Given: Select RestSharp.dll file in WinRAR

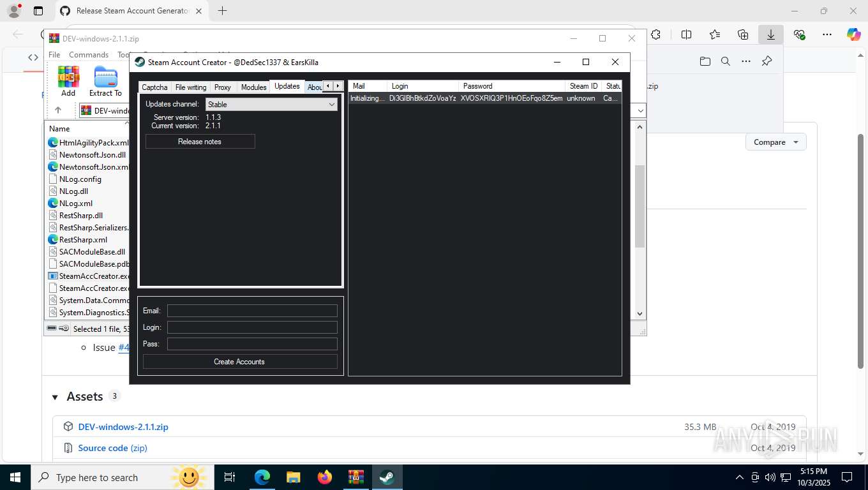Looking at the screenshot, I should tap(76, 216).
